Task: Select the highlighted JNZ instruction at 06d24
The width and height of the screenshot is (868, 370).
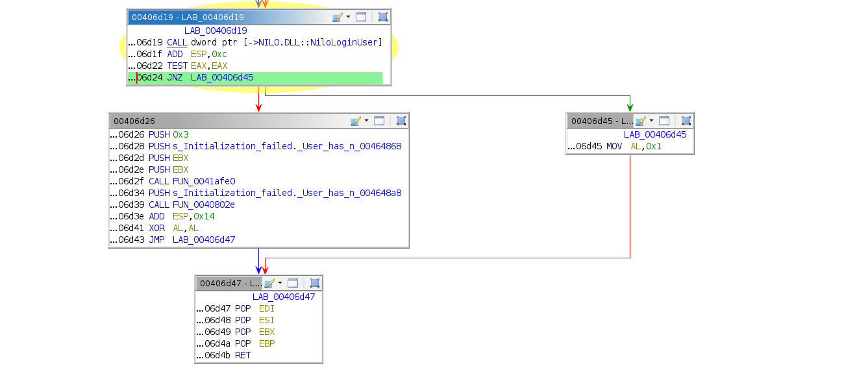Action: (x=255, y=78)
